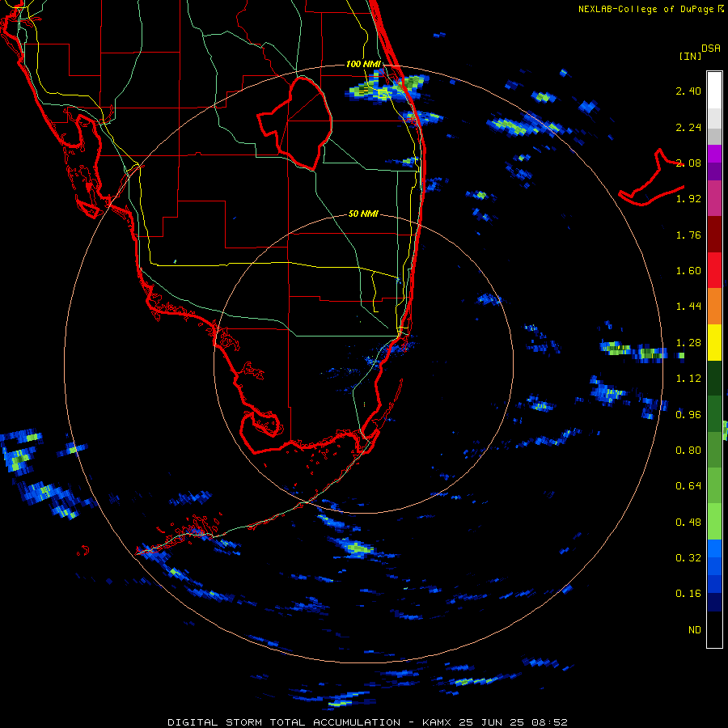The image size is (728, 728).
Task: Pick the dark red legend swatch near 1.76
Action: coord(714,235)
